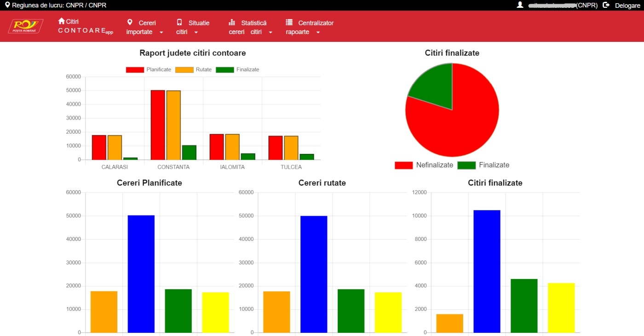
Task: Toggle Planificate series in chart legend
Action: [x=135, y=70]
